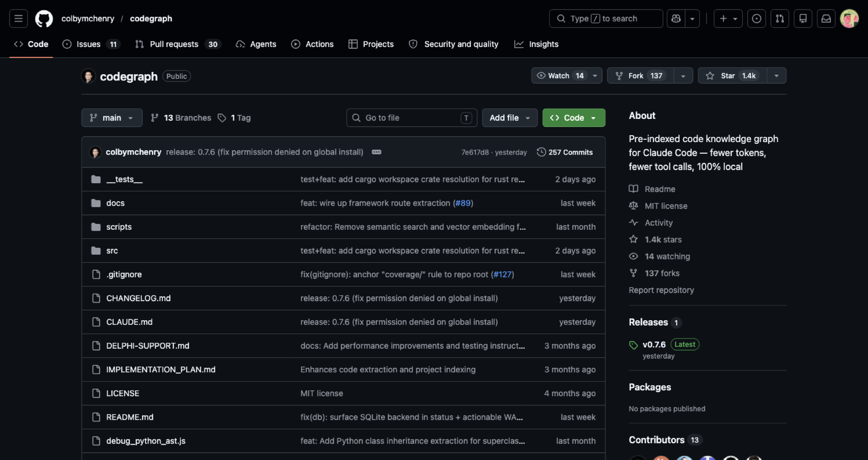Click Report repository link
The image size is (868, 460).
[x=661, y=290]
